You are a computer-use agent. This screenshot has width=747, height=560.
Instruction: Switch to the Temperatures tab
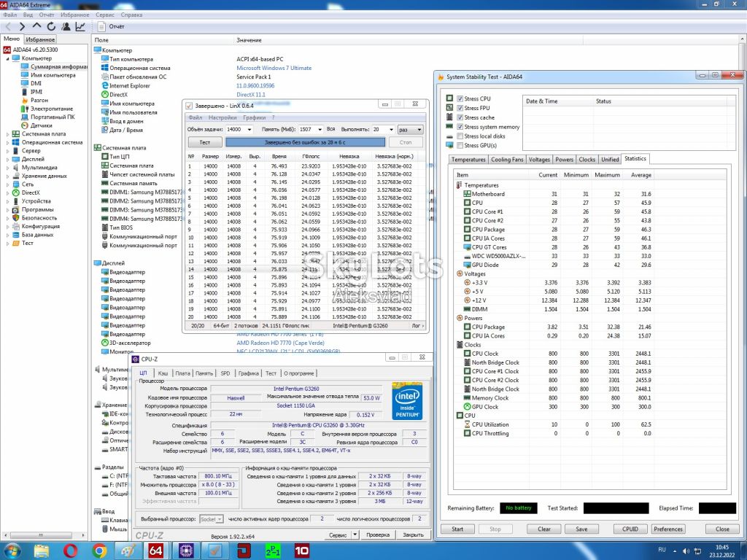click(468, 160)
